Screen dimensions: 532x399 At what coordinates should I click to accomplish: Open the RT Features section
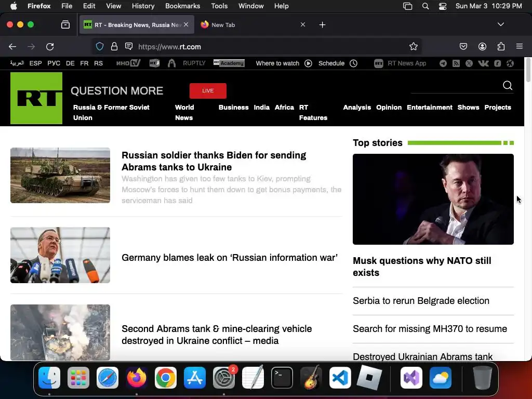(x=313, y=112)
